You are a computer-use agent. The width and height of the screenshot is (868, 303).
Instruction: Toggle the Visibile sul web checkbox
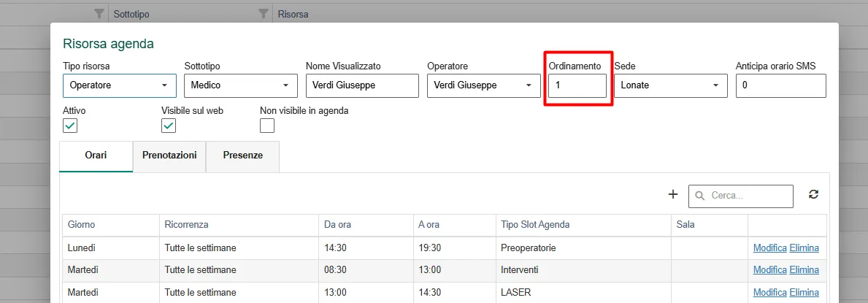168,126
